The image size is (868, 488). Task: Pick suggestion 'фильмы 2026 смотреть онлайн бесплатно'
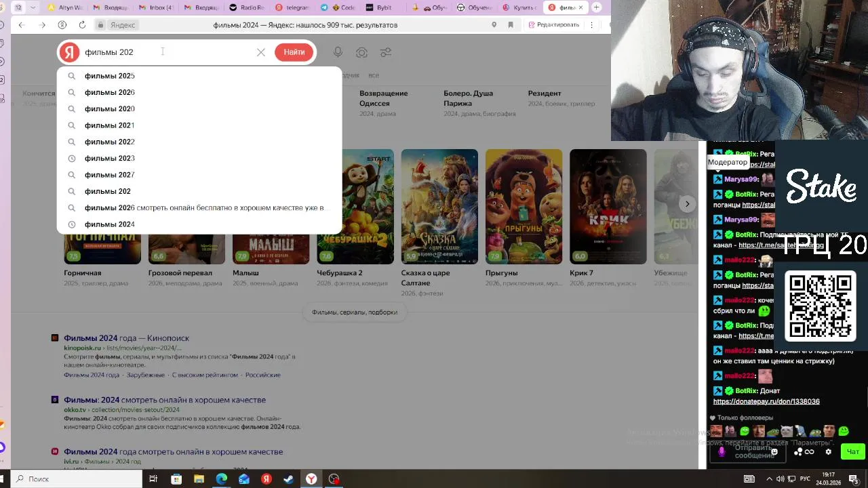point(199,207)
